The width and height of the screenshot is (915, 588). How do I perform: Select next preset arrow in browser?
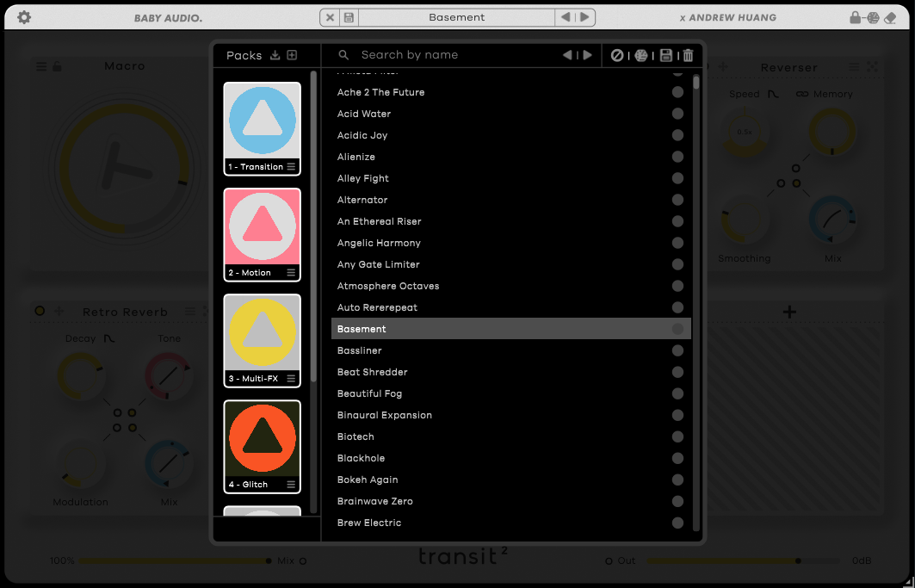[x=588, y=55]
